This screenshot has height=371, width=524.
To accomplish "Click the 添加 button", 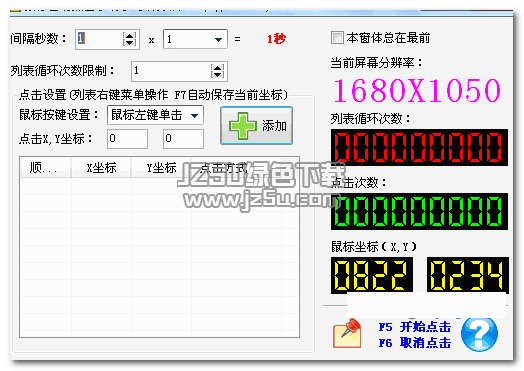I will click(x=256, y=126).
